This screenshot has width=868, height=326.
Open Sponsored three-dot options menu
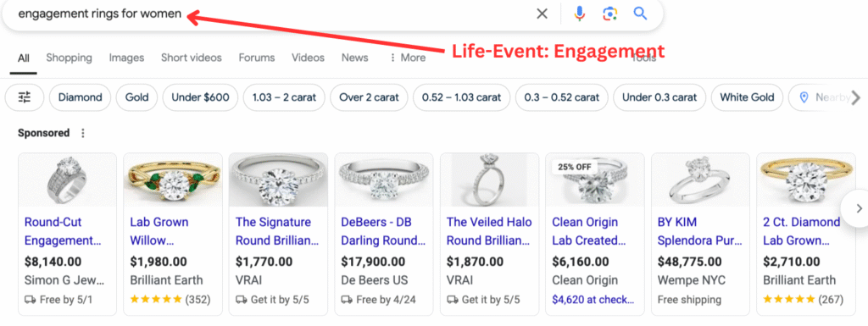coord(83,133)
